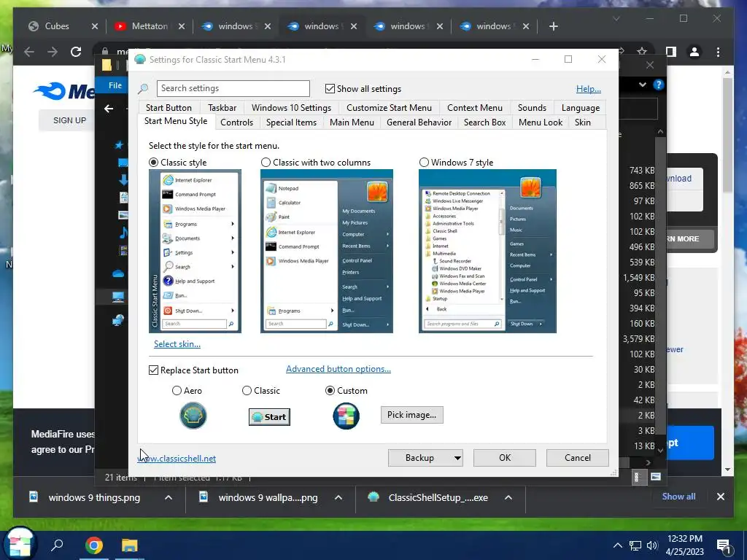The height and width of the screenshot is (560, 747).
Task: Confirm settings with OK button
Action: coord(505,458)
